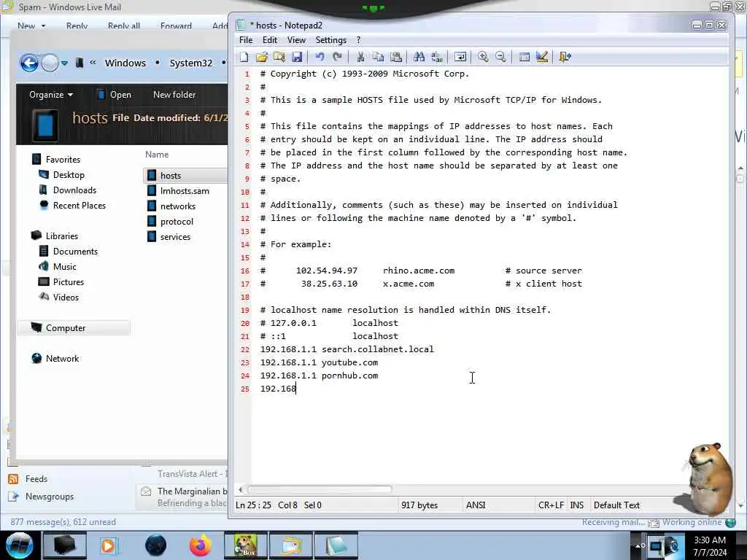Click the Windows Start orb

point(19,545)
